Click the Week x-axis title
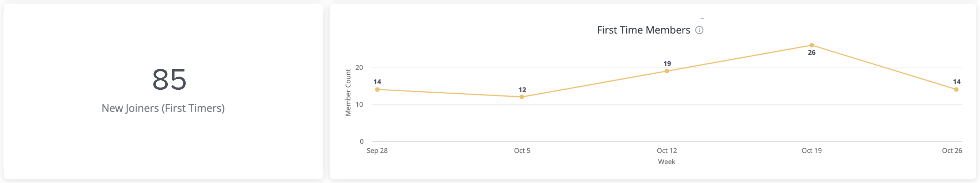Screen dimensions: 980x183 click(x=666, y=162)
